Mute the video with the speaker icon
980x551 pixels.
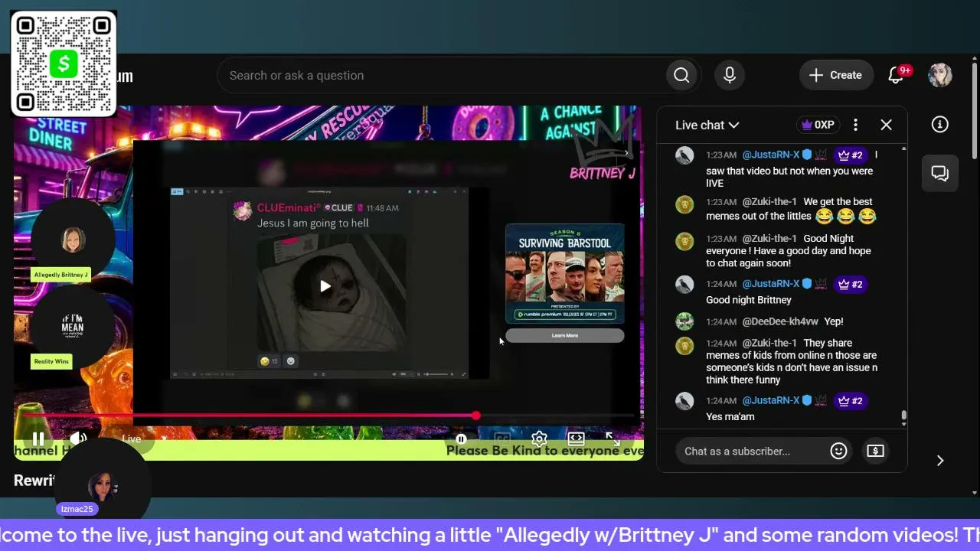coord(78,439)
